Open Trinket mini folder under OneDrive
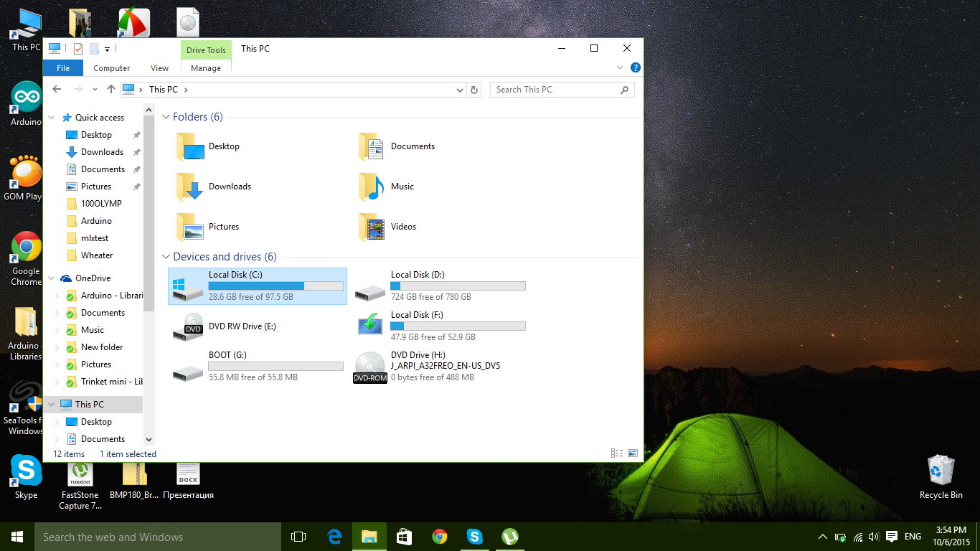Image resolution: width=980 pixels, height=551 pixels. pyautogui.click(x=104, y=382)
